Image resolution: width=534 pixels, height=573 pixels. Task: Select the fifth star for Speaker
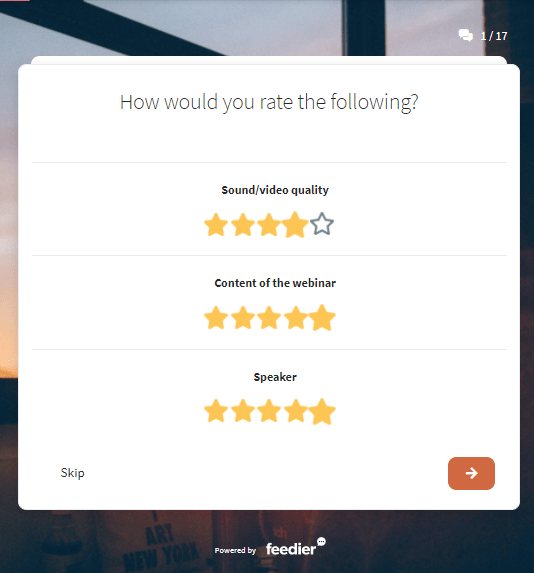[x=322, y=411]
